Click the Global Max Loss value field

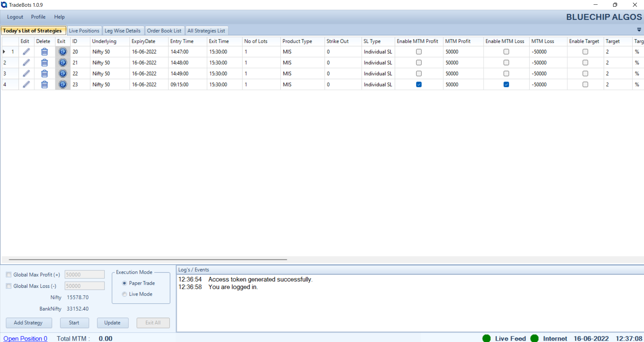[x=84, y=286]
